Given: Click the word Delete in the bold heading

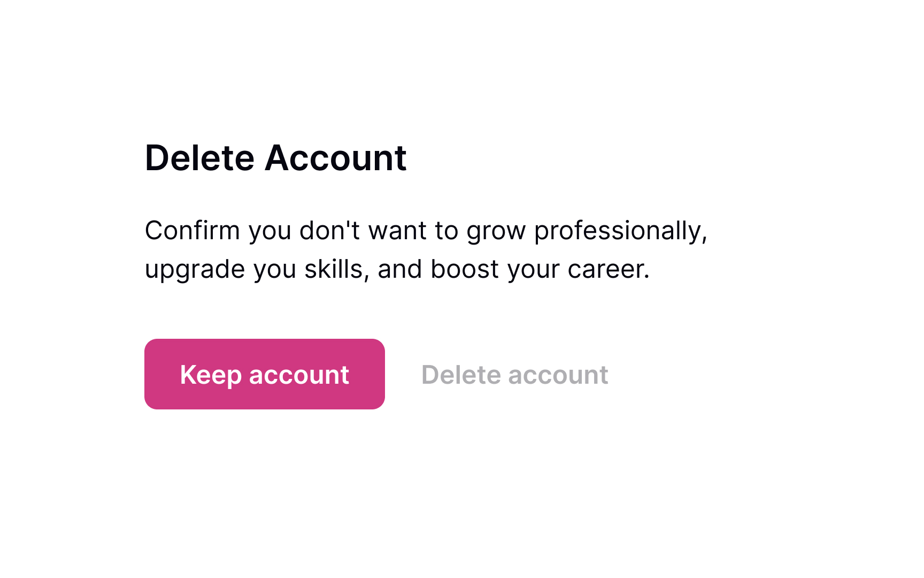Looking at the screenshot, I should click(199, 158).
